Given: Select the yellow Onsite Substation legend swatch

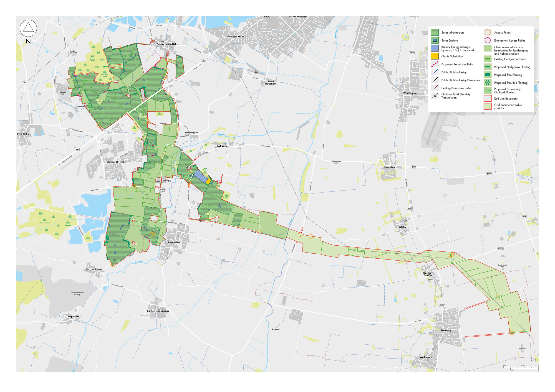Looking at the screenshot, I should 435,56.
